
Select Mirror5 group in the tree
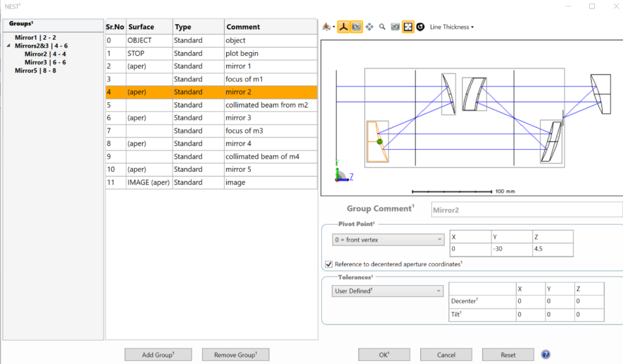35,70
